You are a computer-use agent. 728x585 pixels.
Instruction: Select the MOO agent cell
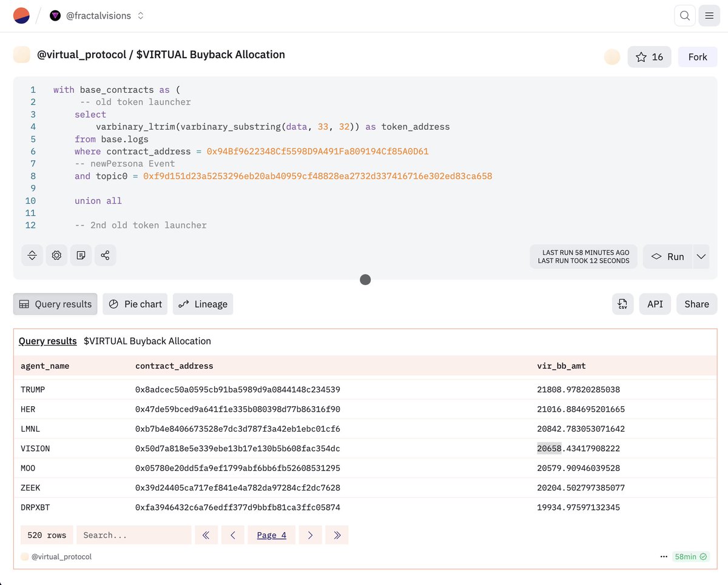pos(28,468)
